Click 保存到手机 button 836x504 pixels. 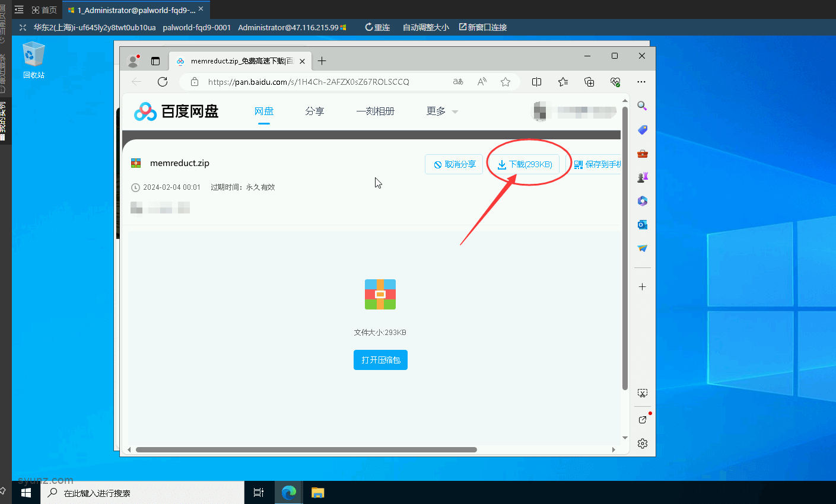[595, 164]
